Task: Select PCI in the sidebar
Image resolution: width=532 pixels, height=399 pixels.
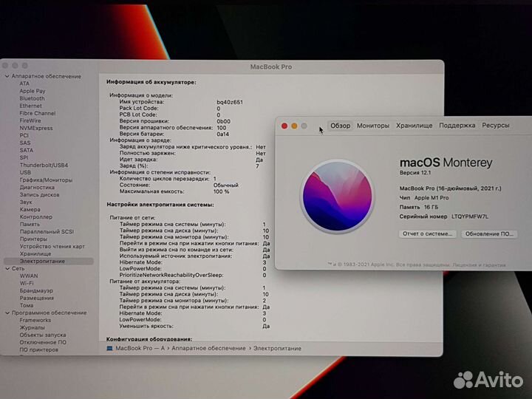Action: click(x=24, y=135)
